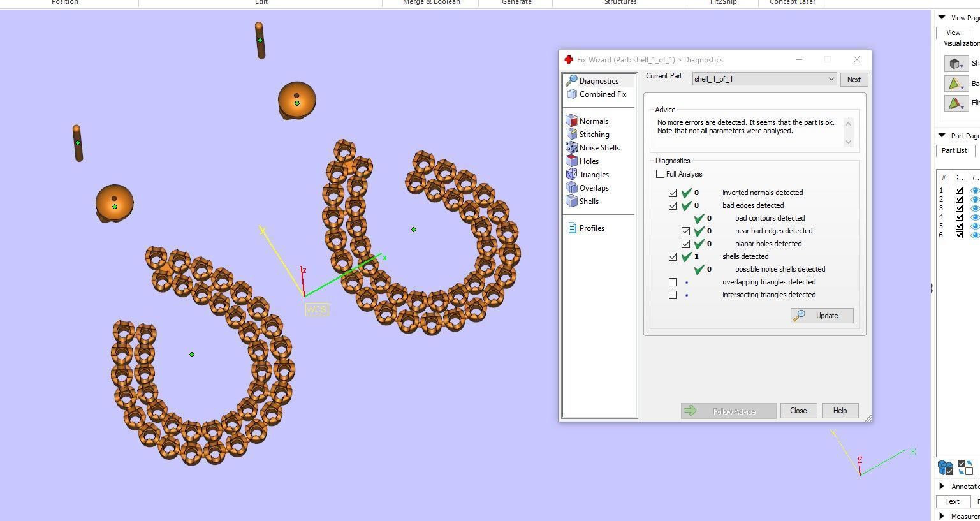Toggle the shells detected checkbox
The width and height of the screenshot is (980, 521).
(x=673, y=256)
